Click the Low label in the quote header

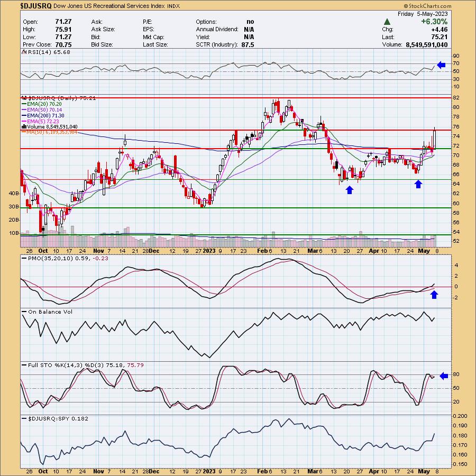[x=30, y=37]
